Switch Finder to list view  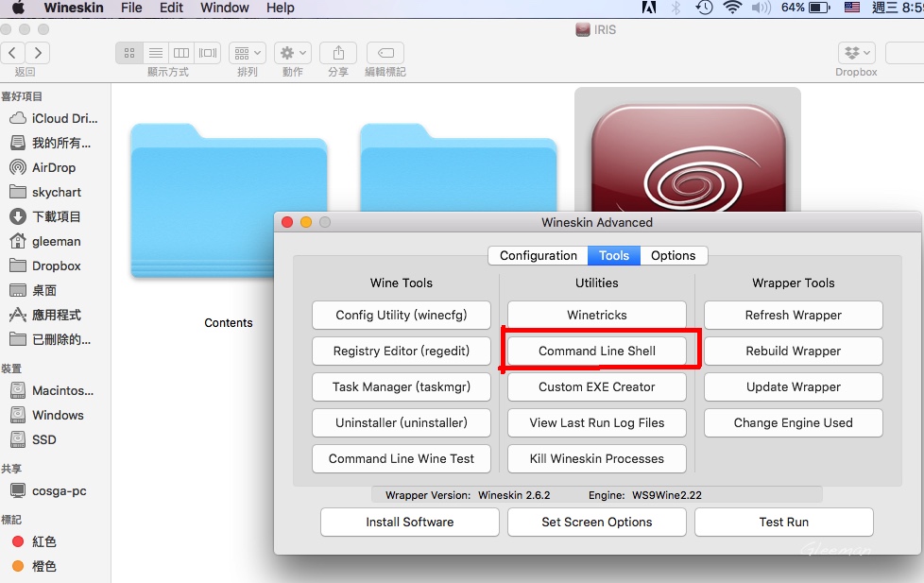[x=156, y=53]
